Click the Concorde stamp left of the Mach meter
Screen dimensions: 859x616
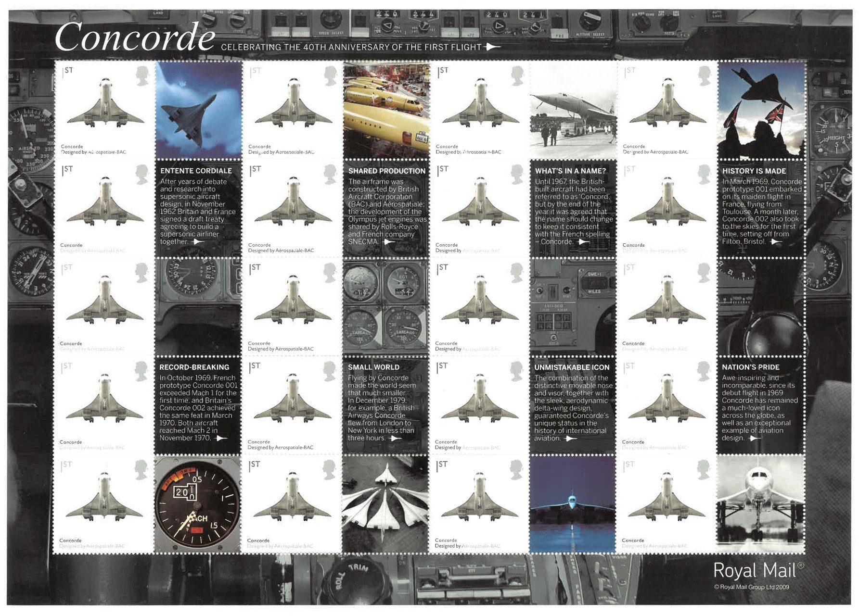point(104,504)
